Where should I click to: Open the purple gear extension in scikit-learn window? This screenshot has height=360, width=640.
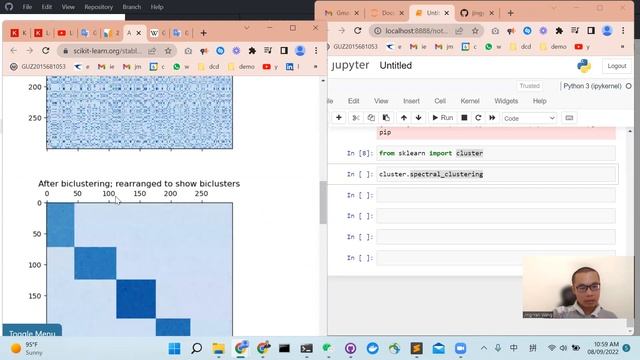coord(236,51)
